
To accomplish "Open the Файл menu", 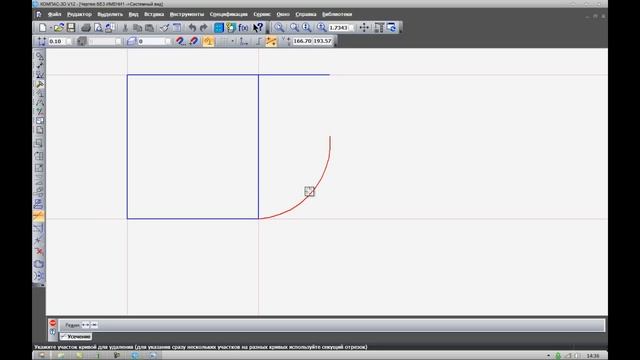I will [x=54, y=14].
